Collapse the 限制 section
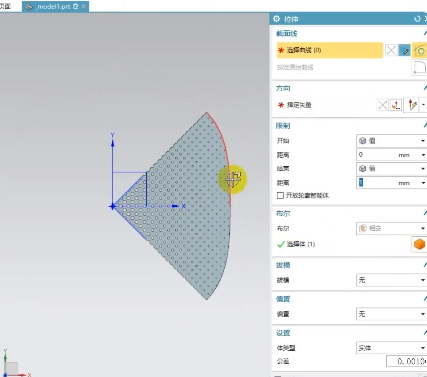This screenshot has height=377, width=427. tap(425, 125)
